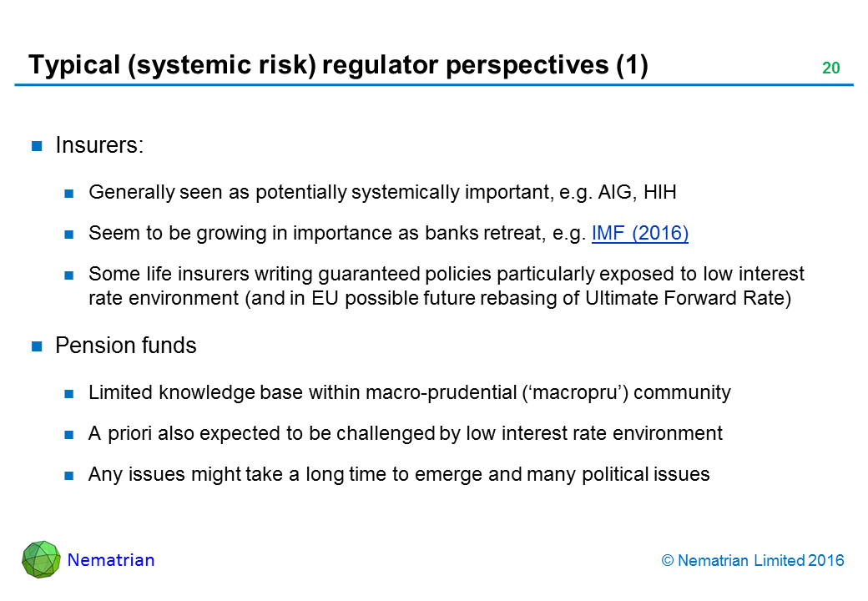Select the 'Insurers:' heading text
Viewport: 868px width, 601px height.
tap(99, 145)
